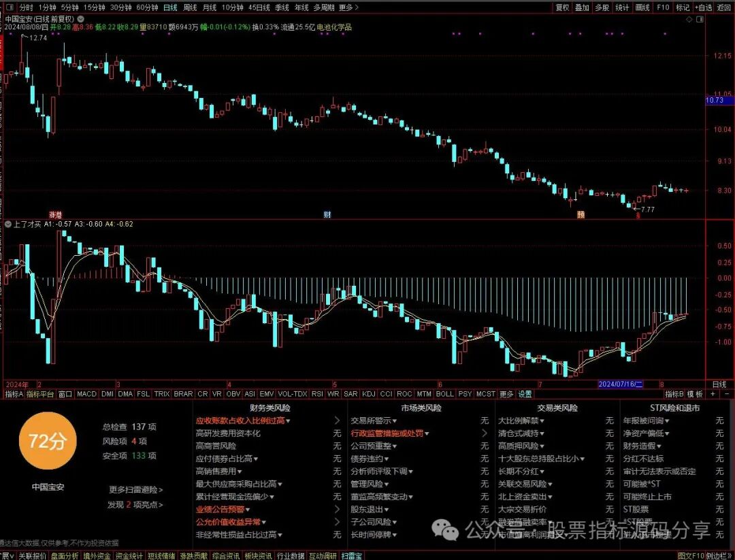The width and height of the screenshot is (735, 560).
Task: Click the 统计 statistics button
Action: click(x=622, y=7)
